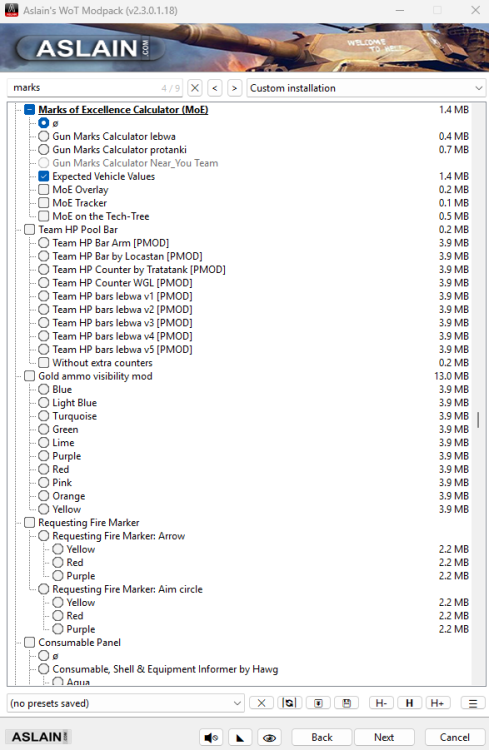Toggle the sound speaker icon
This screenshot has height=750, width=489.
(x=211, y=737)
